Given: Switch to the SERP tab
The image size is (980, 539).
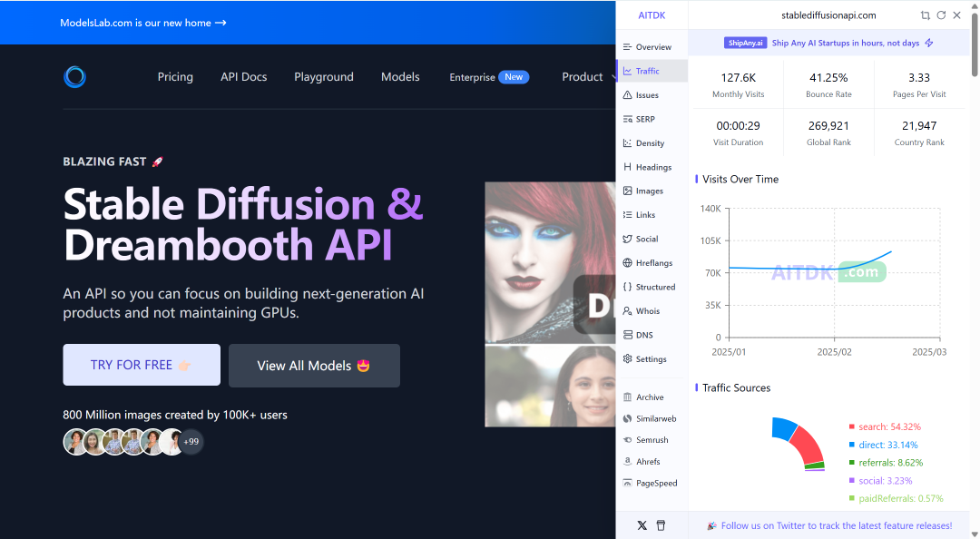Looking at the screenshot, I should tap(652, 119).
